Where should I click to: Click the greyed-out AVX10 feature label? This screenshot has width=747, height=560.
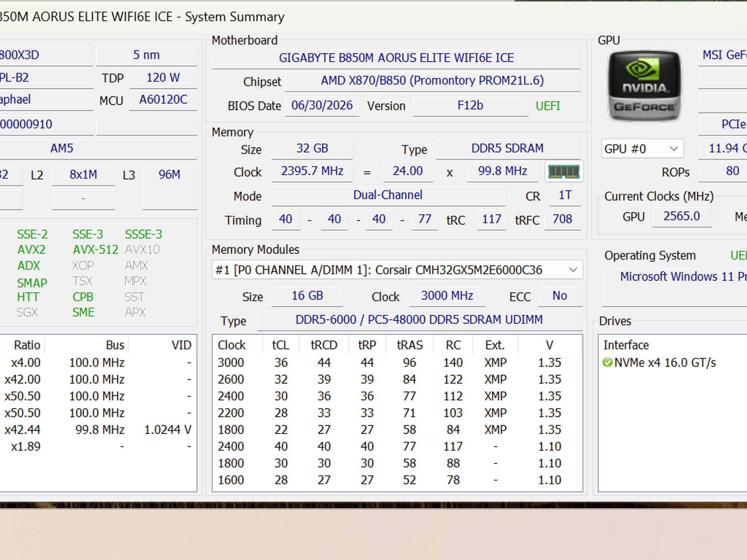(142, 250)
